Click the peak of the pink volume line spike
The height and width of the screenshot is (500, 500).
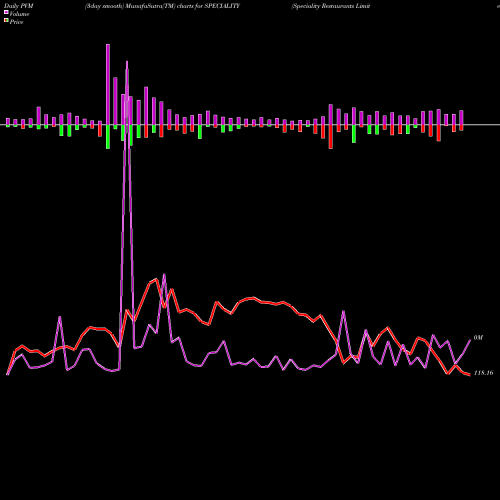pos(127,62)
